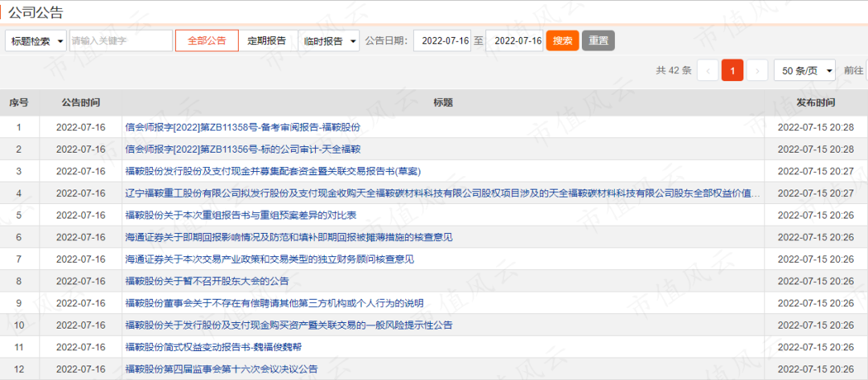Click the 标题 column header
The width and height of the screenshot is (868, 380).
[444, 103]
